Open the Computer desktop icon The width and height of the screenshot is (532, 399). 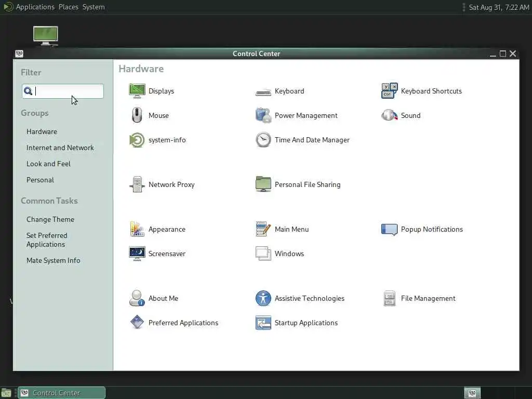coord(46,36)
